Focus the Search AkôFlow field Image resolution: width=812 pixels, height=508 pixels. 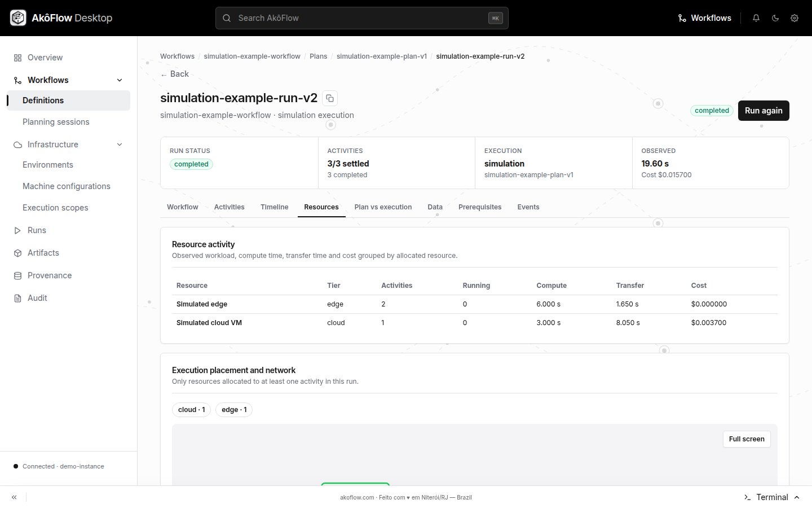362,18
